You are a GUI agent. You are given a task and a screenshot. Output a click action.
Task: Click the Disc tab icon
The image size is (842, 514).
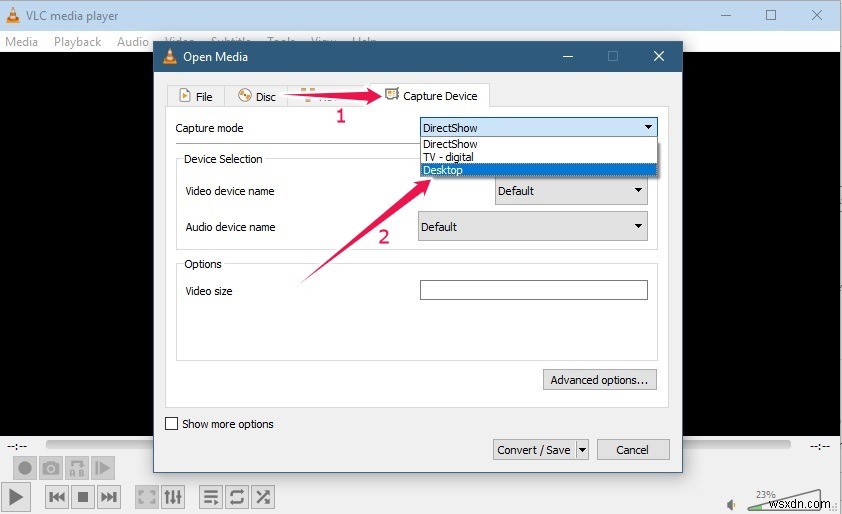tap(245, 95)
